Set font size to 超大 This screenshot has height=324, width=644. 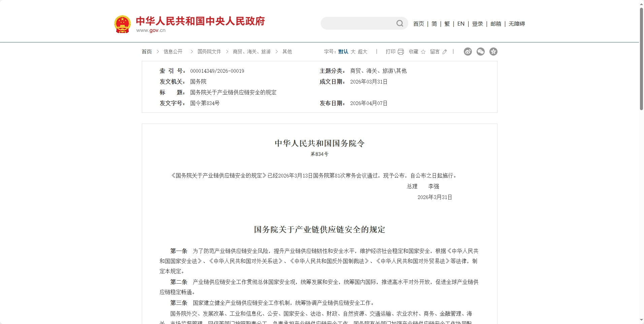click(362, 52)
